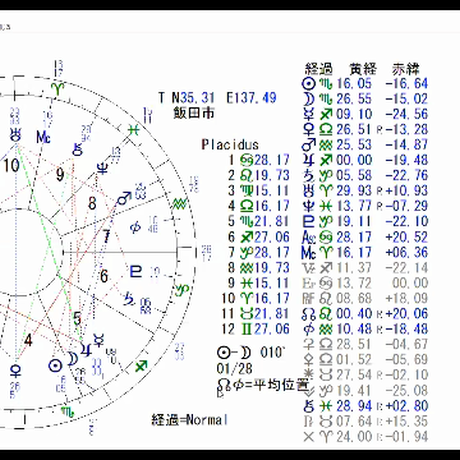
Task: Select the Pluto symbol in house 6
Action: [136, 272]
